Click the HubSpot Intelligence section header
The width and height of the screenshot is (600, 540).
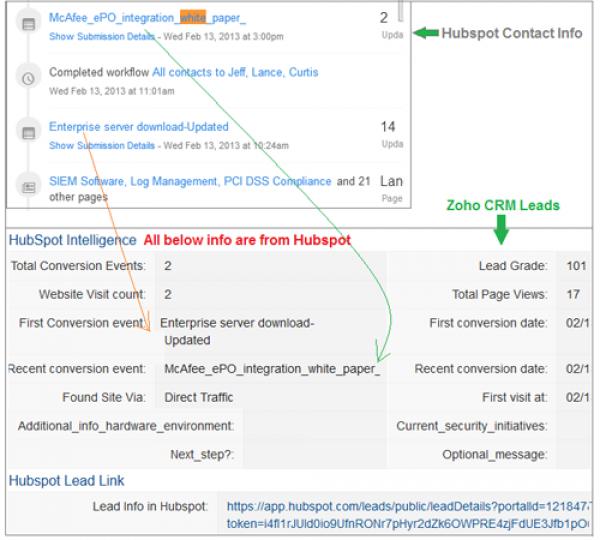[x=72, y=240]
